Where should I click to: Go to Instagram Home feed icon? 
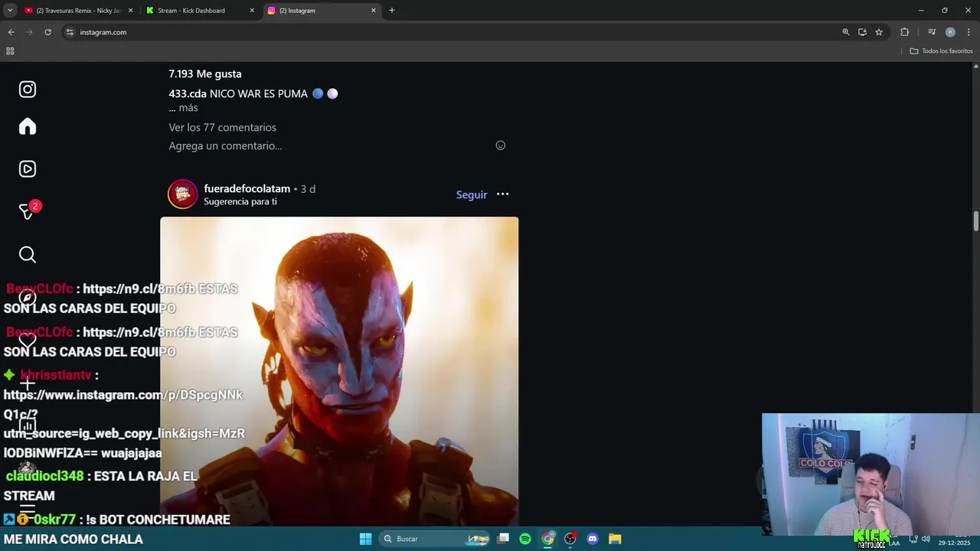click(x=28, y=126)
